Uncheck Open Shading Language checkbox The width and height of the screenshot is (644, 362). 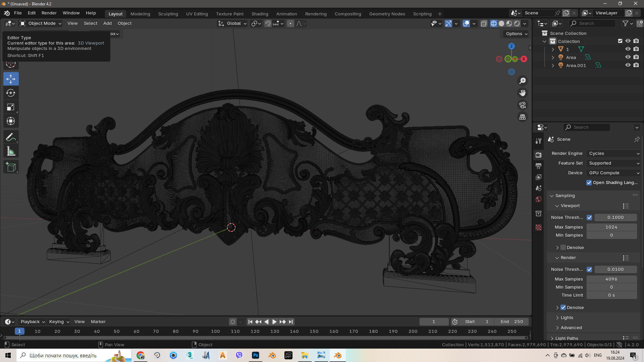coord(589,183)
